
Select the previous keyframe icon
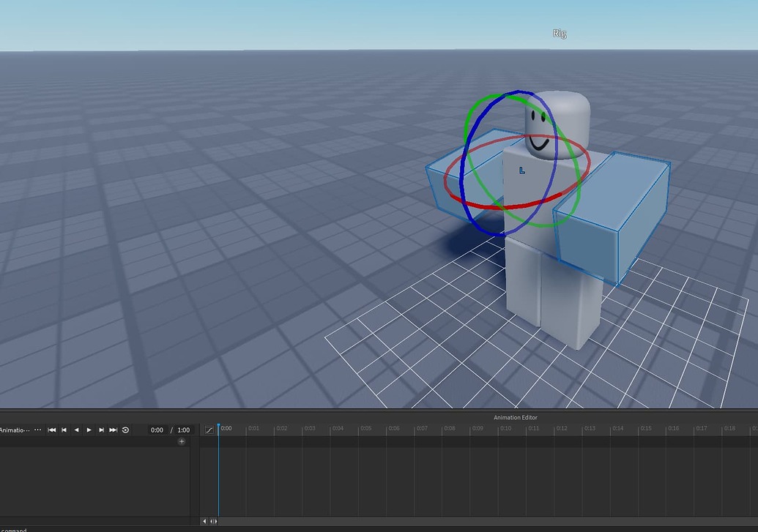(64, 430)
